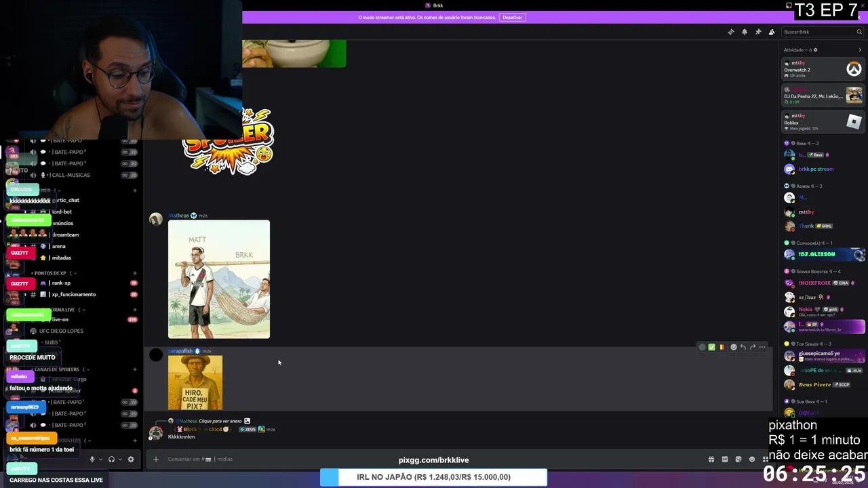Open mttby Overwatch 2 activity card
Image resolution: width=868 pixels, height=488 pixels.
point(823,69)
